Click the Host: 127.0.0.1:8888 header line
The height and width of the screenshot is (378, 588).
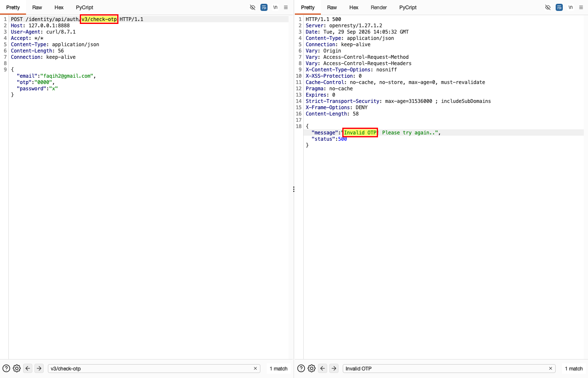click(x=40, y=26)
